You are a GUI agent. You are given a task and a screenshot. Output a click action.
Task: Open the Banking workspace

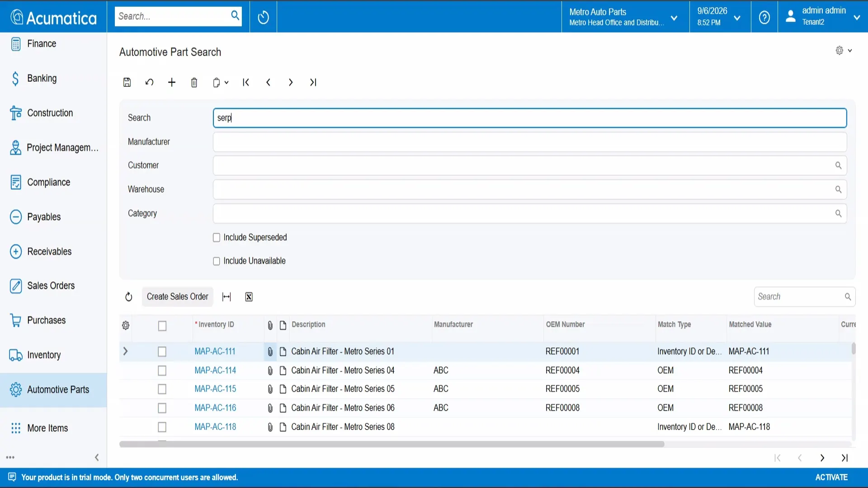tap(53, 78)
